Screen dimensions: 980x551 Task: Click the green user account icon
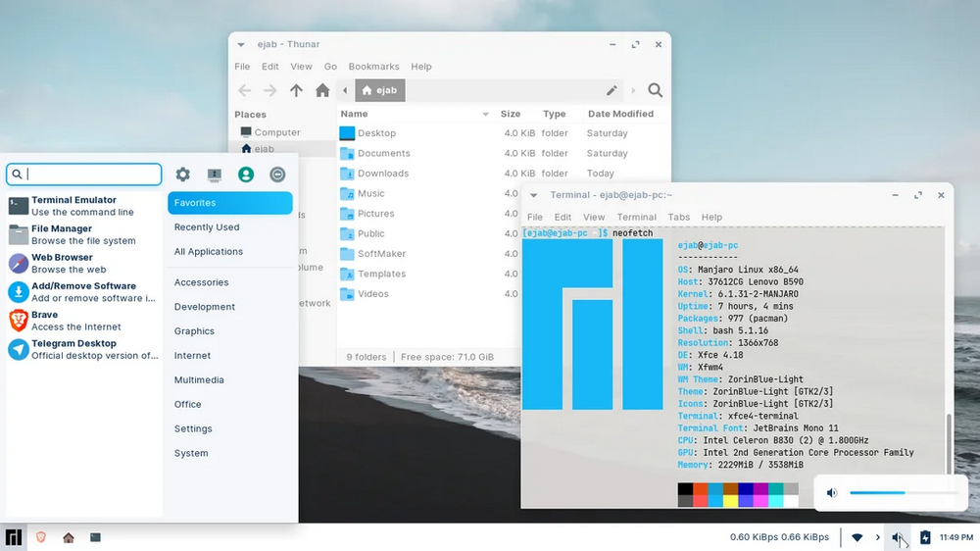[x=246, y=175]
